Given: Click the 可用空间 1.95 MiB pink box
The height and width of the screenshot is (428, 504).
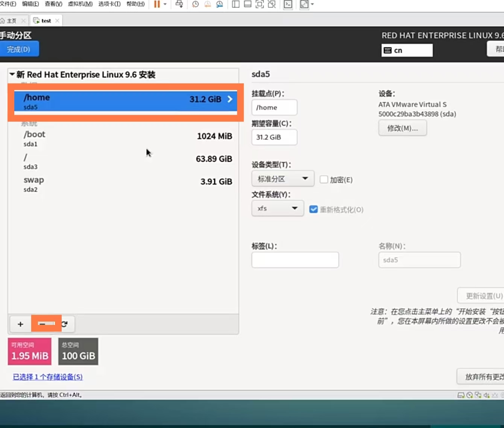Looking at the screenshot, I should pyautogui.click(x=30, y=352).
